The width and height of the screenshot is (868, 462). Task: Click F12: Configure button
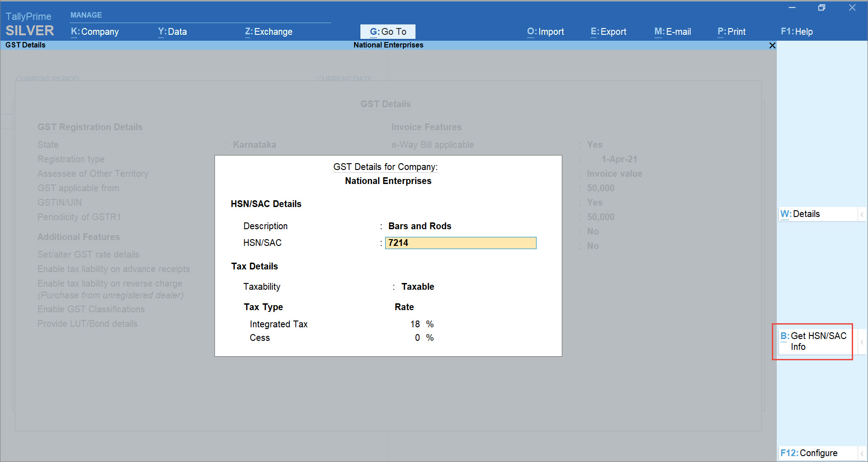pos(818,453)
